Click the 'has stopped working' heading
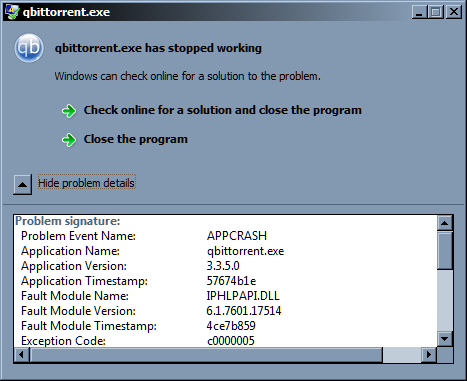Image resolution: width=467 pixels, height=381 pixels. (x=158, y=48)
